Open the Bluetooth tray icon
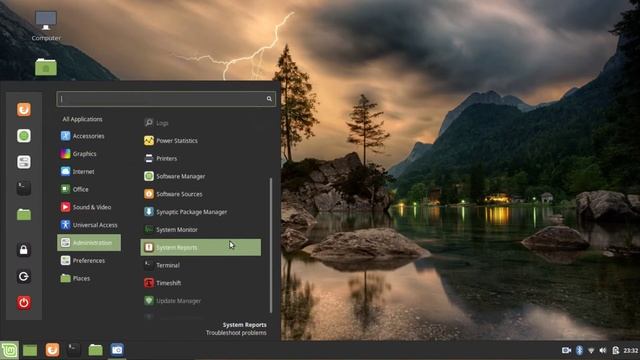This screenshot has width=640, height=360. coord(579,350)
